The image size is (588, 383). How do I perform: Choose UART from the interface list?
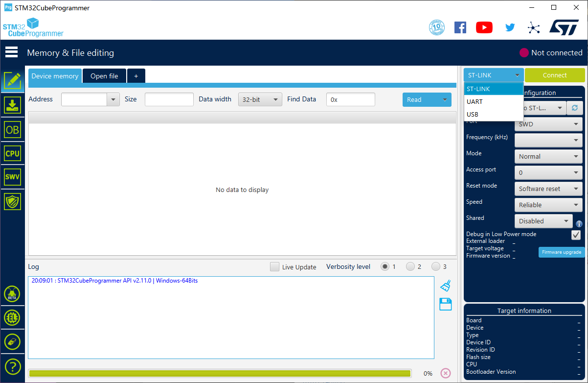tap(494, 101)
